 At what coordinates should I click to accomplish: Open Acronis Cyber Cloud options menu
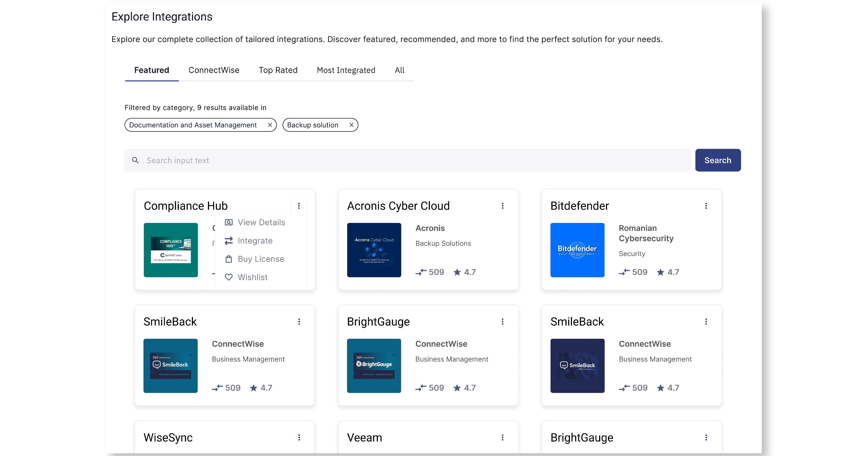[x=502, y=206]
